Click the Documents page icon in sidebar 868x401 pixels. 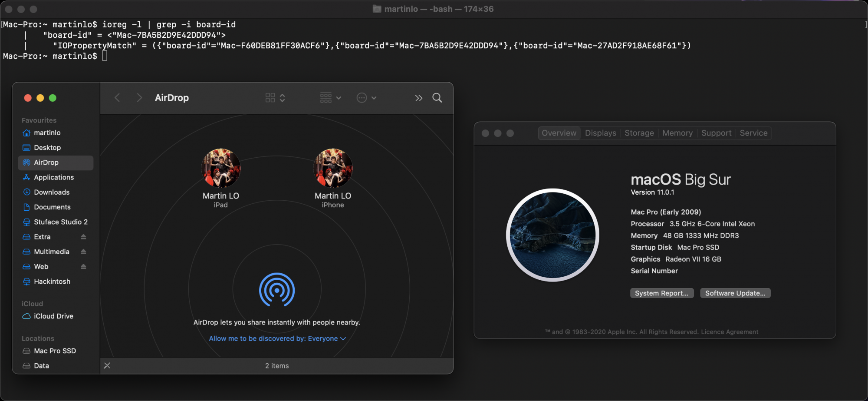tap(26, 207)
